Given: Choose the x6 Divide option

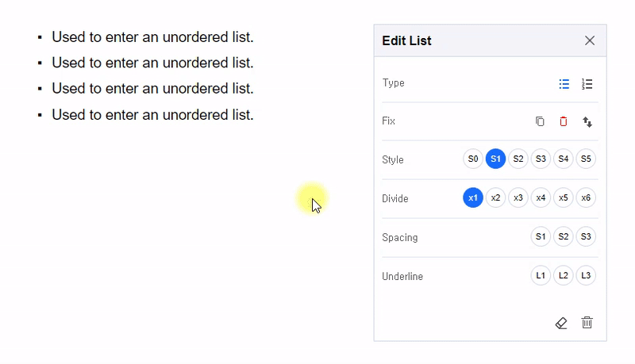Looking at the screenshot, I should click(586, 197).
